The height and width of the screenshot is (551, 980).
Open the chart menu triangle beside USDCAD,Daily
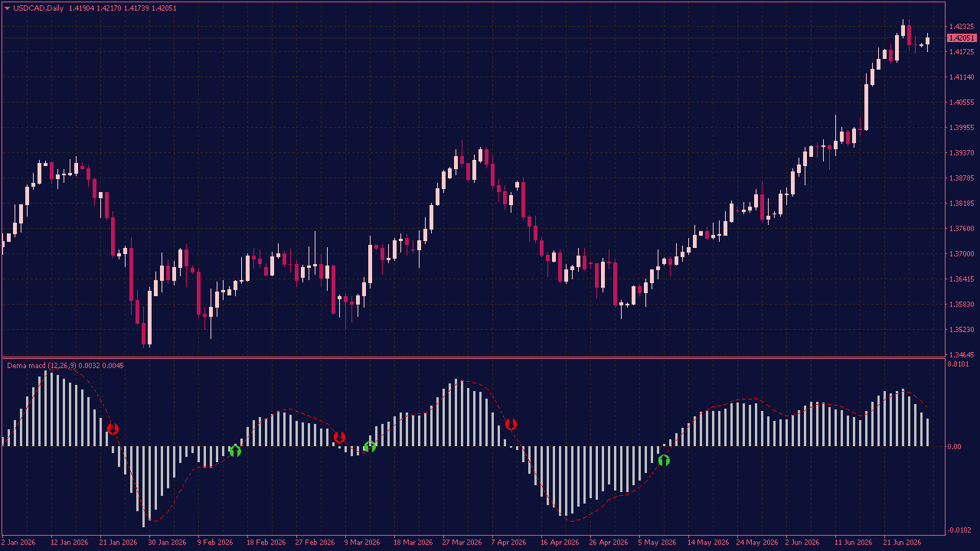point(7,8)
